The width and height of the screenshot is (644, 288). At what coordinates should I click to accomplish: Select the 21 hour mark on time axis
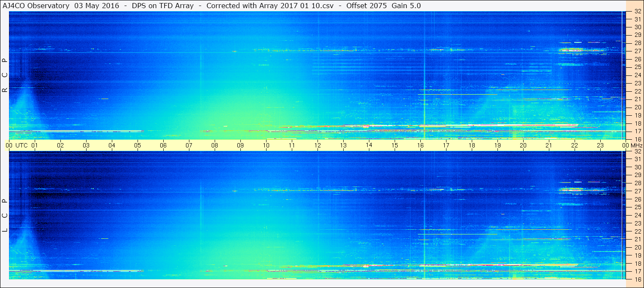[549, 145]
